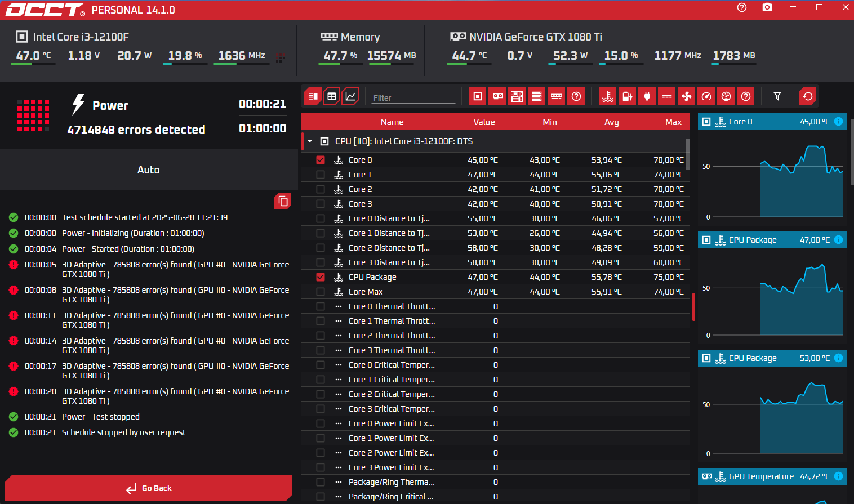The height and width of the screenshot is (504, 854).
Task: Filter sensors by usage gauge icon
Action: click(726, 96)
